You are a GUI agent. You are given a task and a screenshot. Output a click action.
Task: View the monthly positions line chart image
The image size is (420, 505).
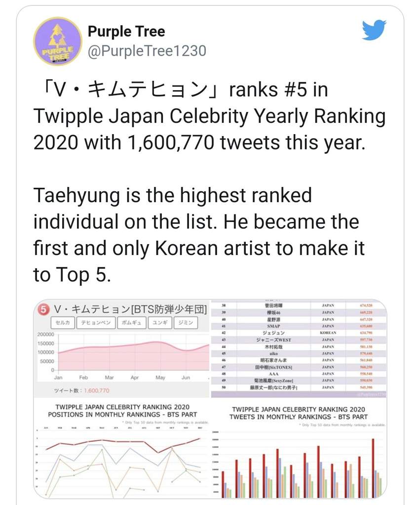pyautogui.click(x=122, y=448)
